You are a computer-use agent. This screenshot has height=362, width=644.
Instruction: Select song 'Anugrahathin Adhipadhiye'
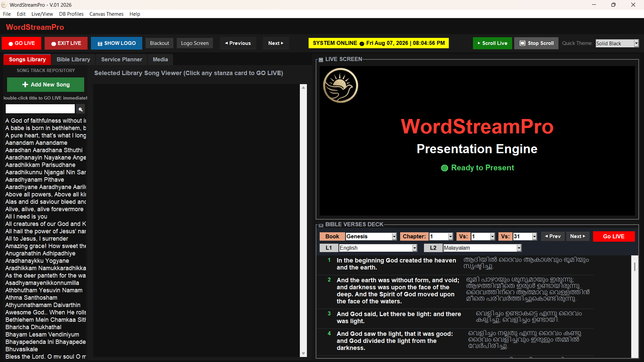(40, 253)
